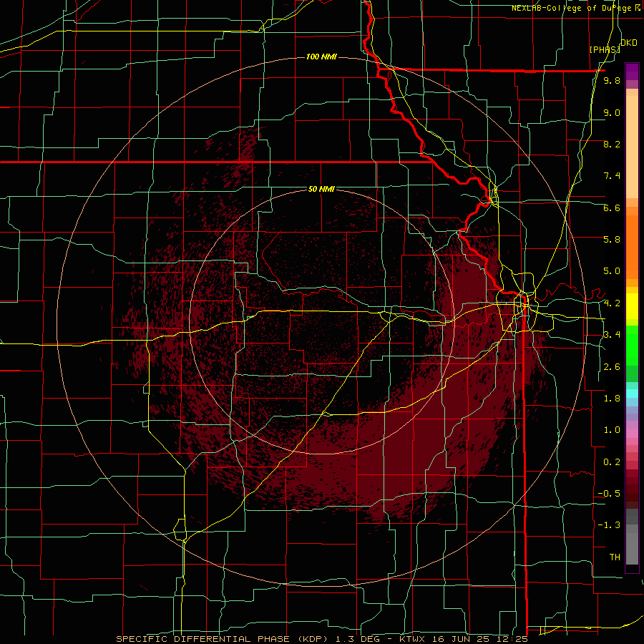Click the 1.0 value on color scale

(x=612, y=430)
